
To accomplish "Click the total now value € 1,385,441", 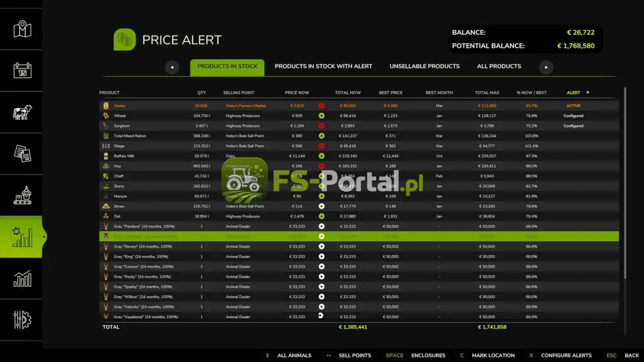I will (x=353, y=327).
